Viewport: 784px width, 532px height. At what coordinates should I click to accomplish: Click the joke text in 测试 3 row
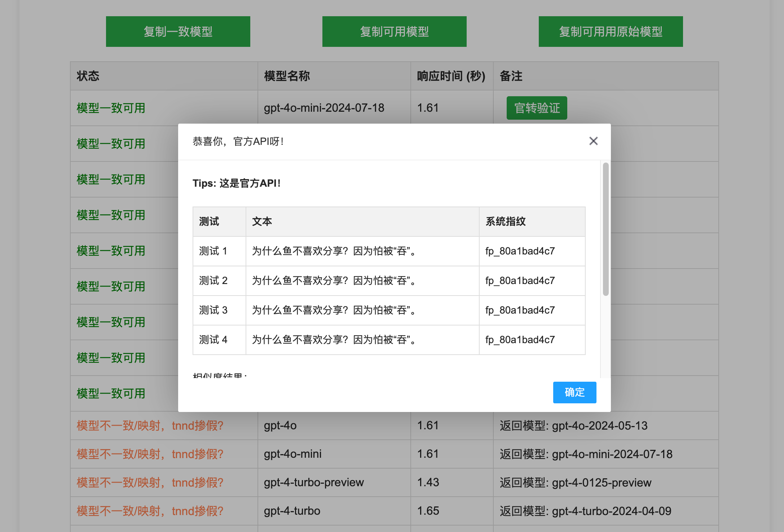click(x=335, y=310)
